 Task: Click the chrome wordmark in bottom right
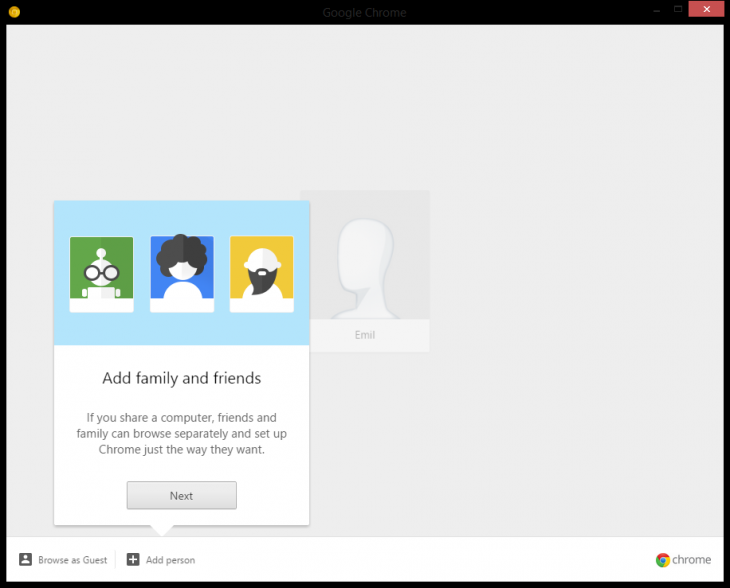pos(692,560)
